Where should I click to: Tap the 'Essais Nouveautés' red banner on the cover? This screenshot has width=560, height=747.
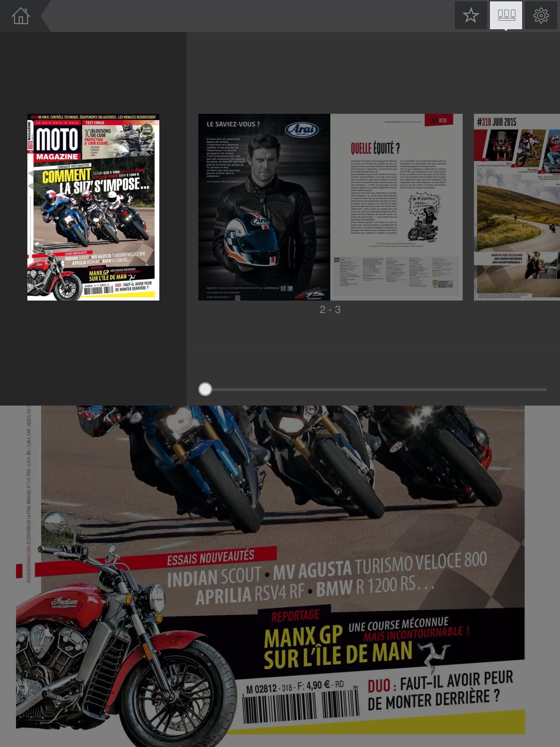pos(211,557)
